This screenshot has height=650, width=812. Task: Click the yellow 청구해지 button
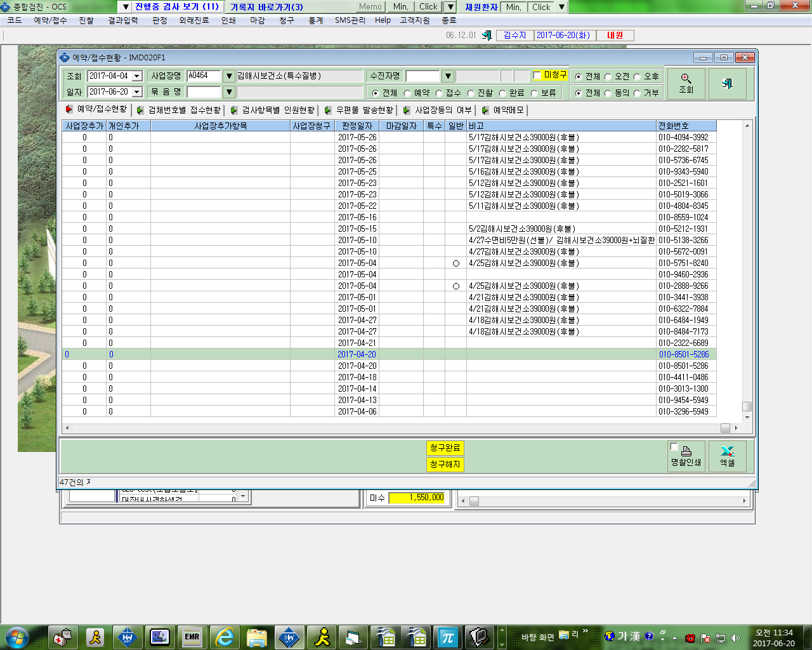tap(445, 465)
